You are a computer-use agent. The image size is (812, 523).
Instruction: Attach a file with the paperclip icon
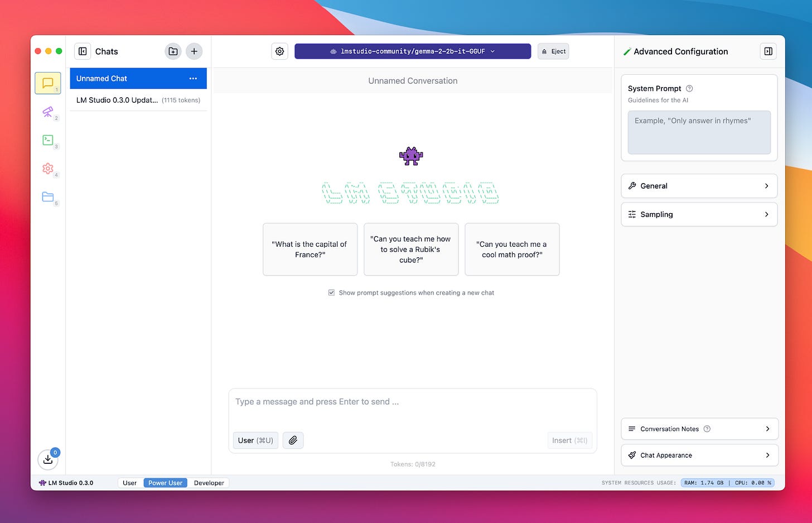(x=293, y=440)
